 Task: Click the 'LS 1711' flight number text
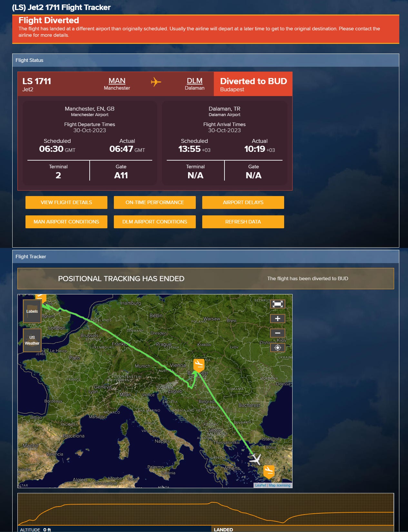[x=37, y=81]
